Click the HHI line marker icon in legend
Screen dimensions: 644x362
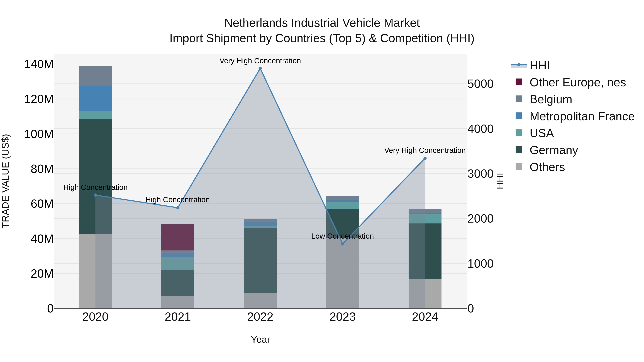(519, 65)
